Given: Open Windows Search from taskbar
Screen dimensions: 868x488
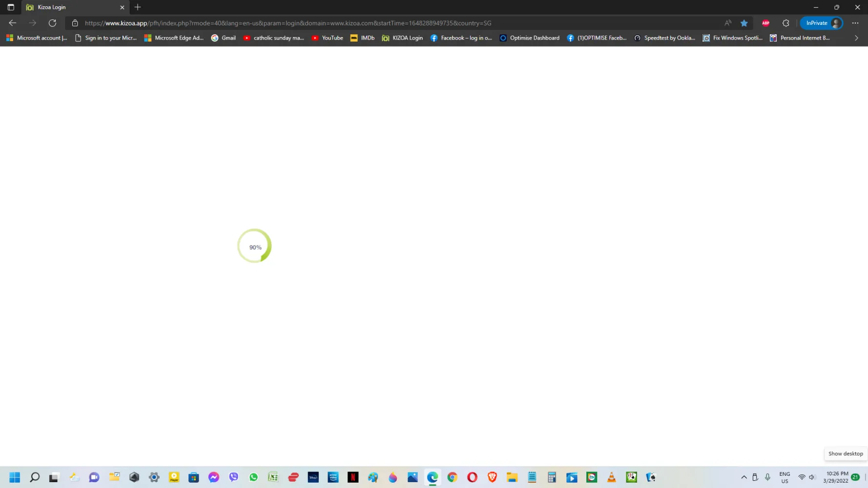Looking at the screenshot, I should (x=35, y=477).
